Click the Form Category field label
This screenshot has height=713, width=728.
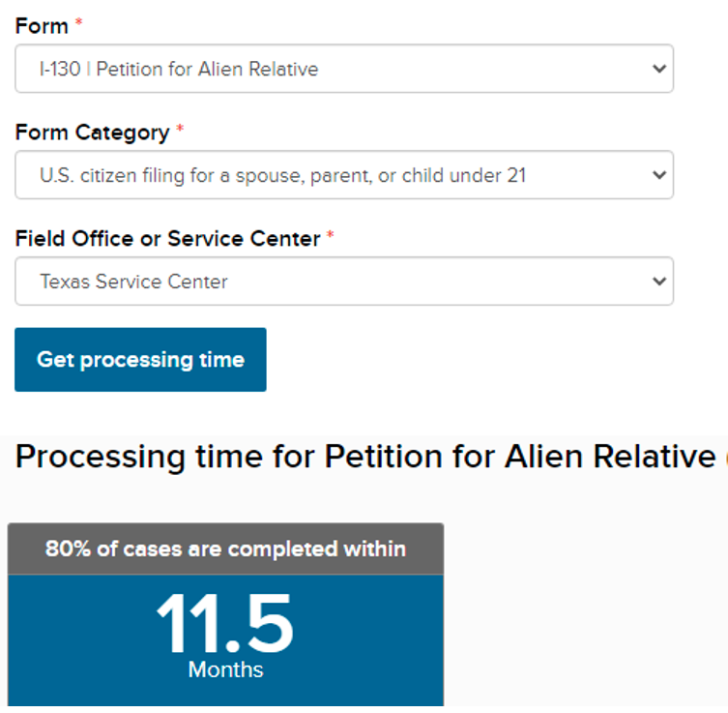pos(93,133)
